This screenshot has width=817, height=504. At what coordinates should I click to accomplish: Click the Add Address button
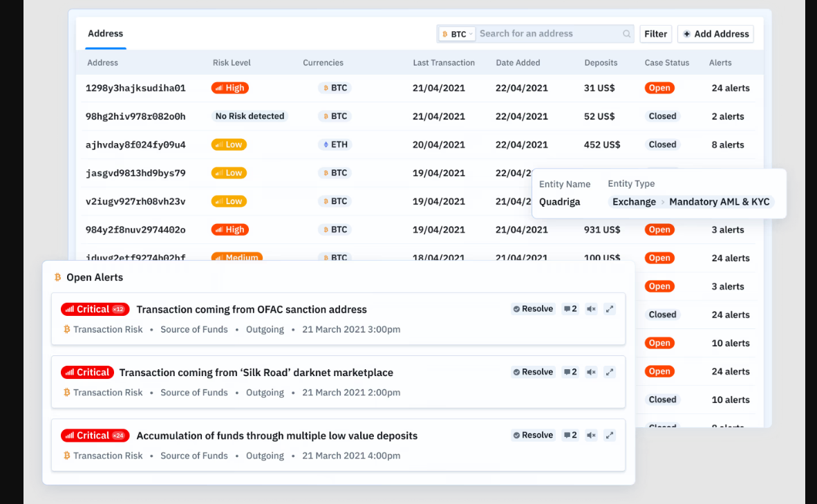(x=715, y=34)
